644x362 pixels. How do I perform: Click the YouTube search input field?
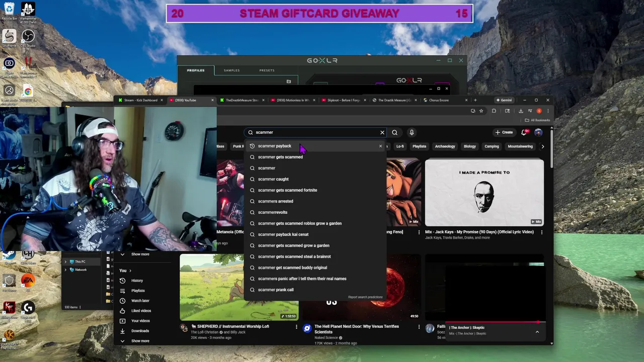click(x=314, y=132)
